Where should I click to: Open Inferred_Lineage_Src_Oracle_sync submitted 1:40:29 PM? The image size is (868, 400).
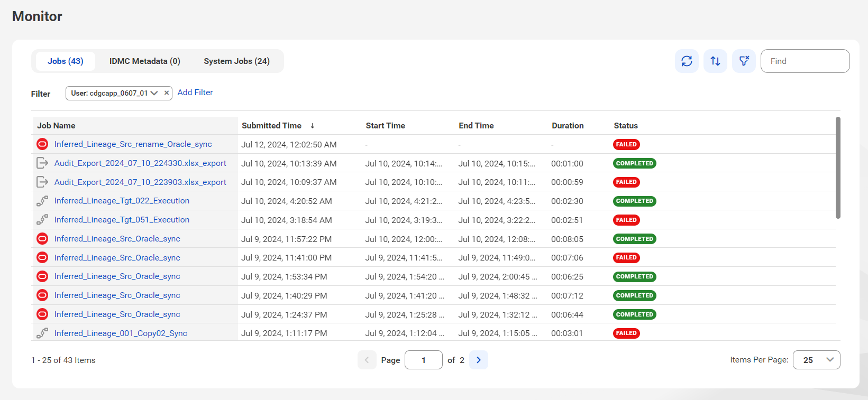[x=117, y=295]
